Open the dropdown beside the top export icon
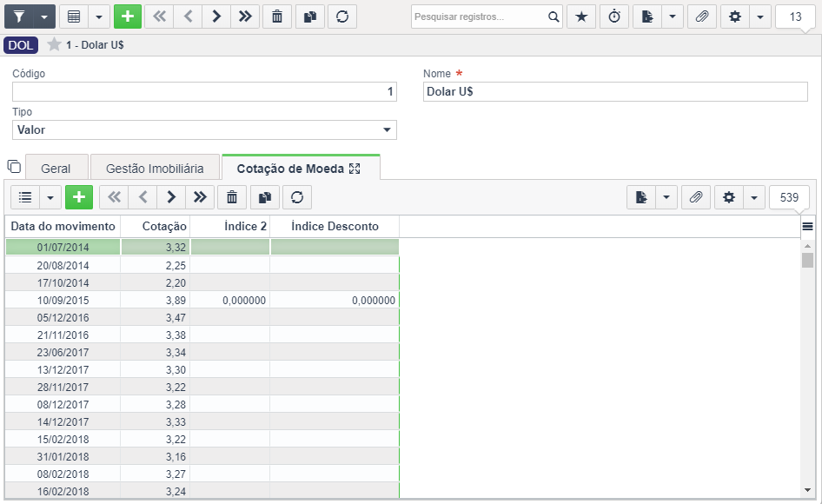This screenshot has width=822, height=504. (x=673, y=17)
